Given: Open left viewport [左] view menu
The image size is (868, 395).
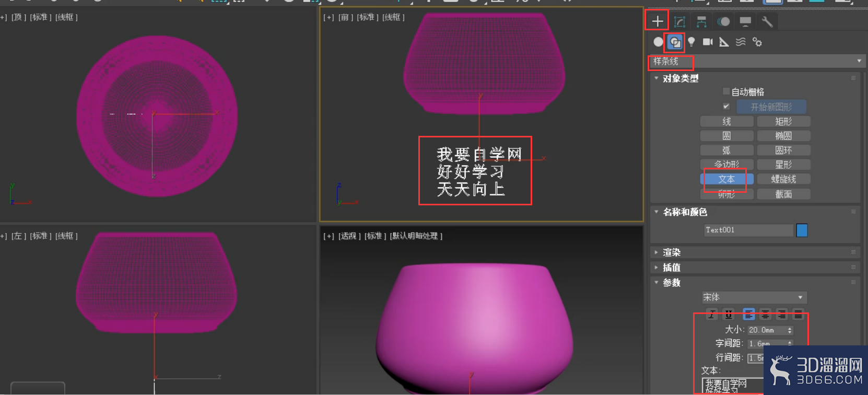Looking at the screenshot, I should pyautogui.click(x=18, y=236).
